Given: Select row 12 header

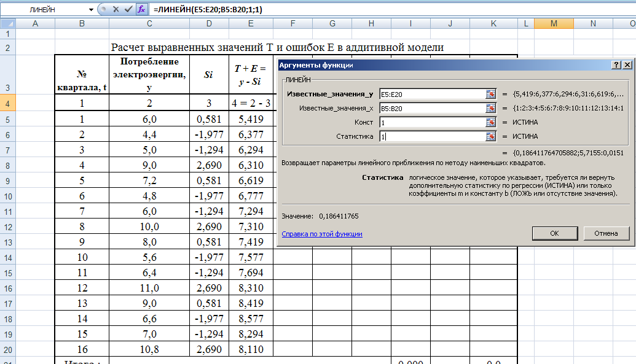Looking at the screenshot, I should tap(8, 227).
